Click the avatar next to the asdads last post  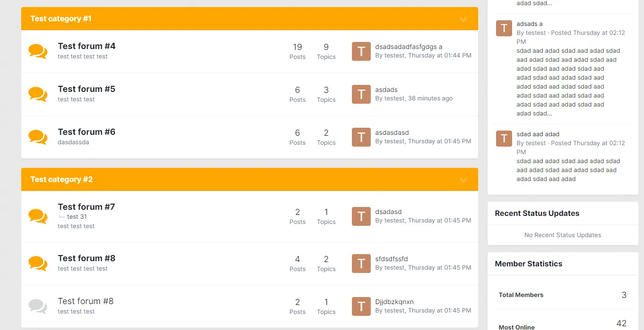point(361,94)
